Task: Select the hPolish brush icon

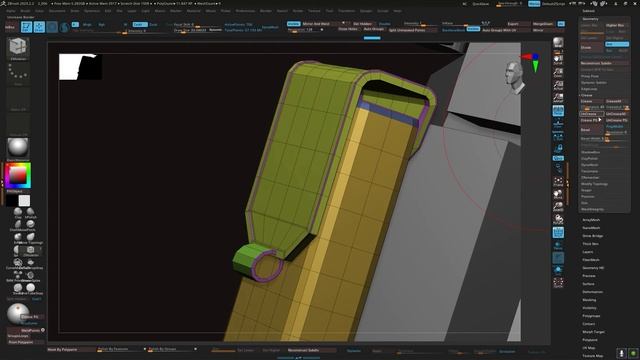Action: [x=31, y=212]
